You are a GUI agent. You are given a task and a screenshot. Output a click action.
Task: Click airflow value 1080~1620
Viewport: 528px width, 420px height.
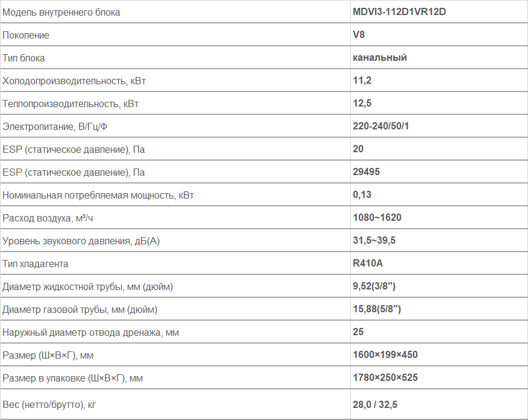click(377, 218)
